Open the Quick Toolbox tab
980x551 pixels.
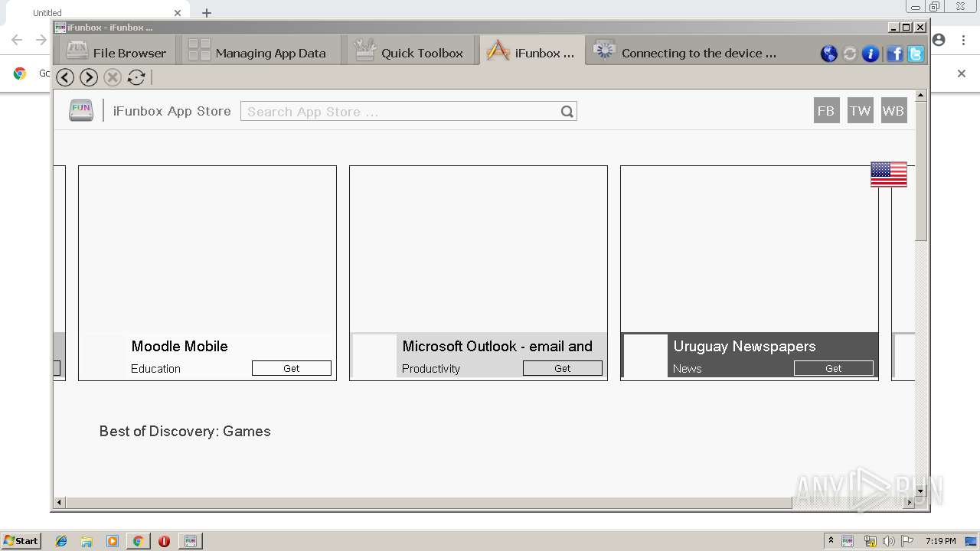tap(410, 51)
